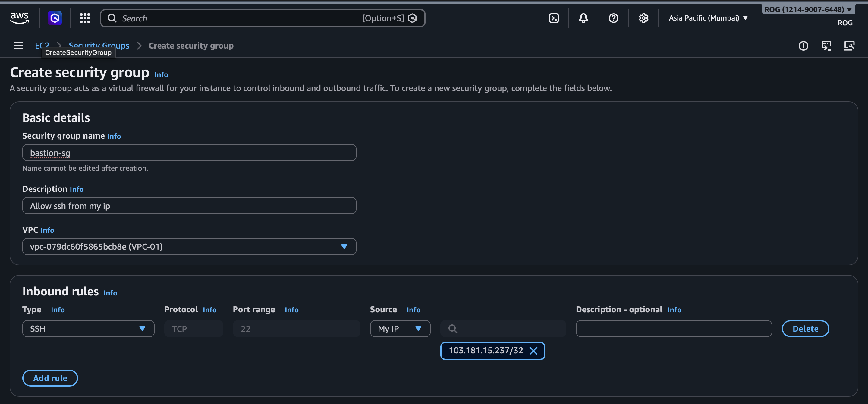Image resolution: width=868 pixels, height=404 pixels.
Task: Expand the Asia Pacific (Mumbai) region menu
Action: click(708, 18)
